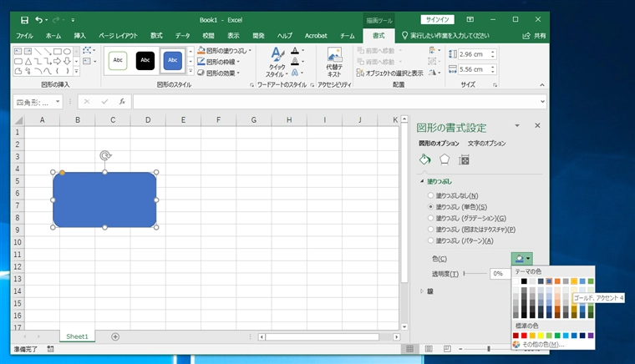Image resolution: width=635 pixels, height=364 pixels.
Task: Add a new sheet with the plus button
Action: pos(115,336)
